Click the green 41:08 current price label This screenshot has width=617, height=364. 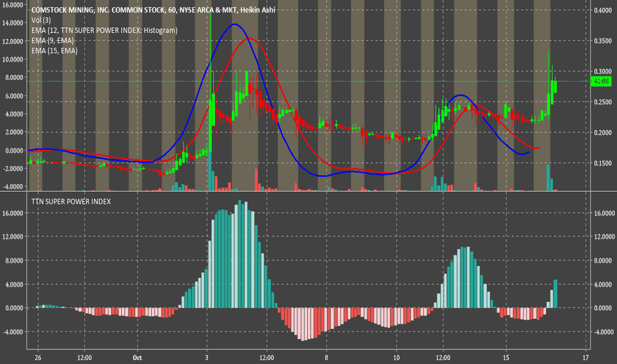tap(601, 81)
